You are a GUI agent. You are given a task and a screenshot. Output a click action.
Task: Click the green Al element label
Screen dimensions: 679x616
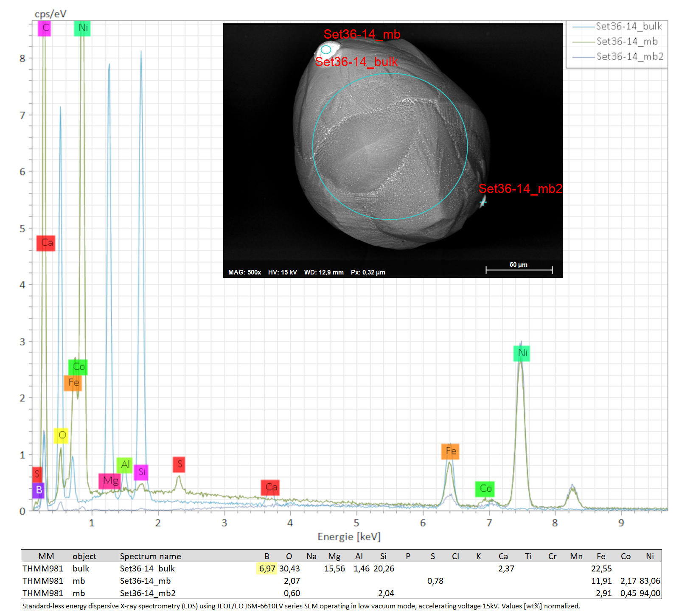tap(124, 465)
